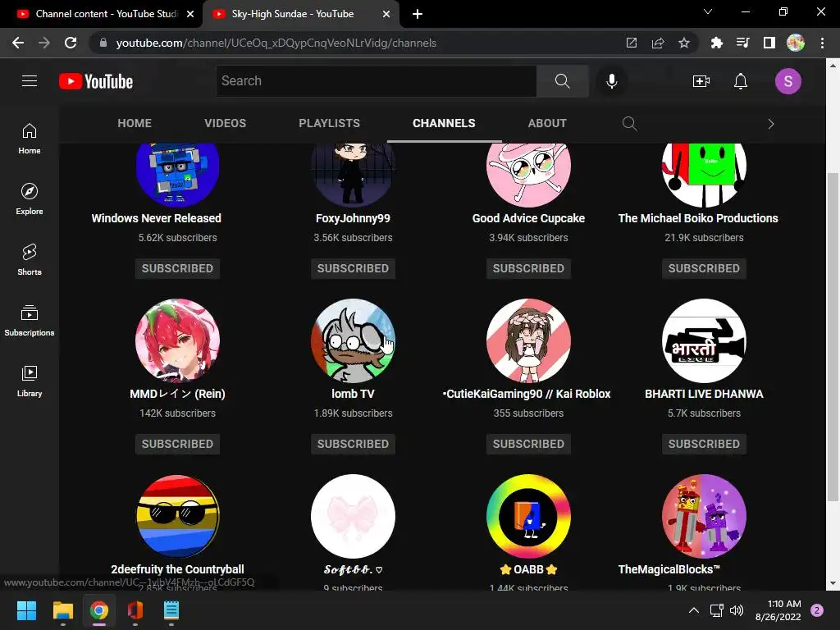Screen dimensions: 840x630
Task: Open Chrome tab search dropdown chevron
Action: (708, 11)
